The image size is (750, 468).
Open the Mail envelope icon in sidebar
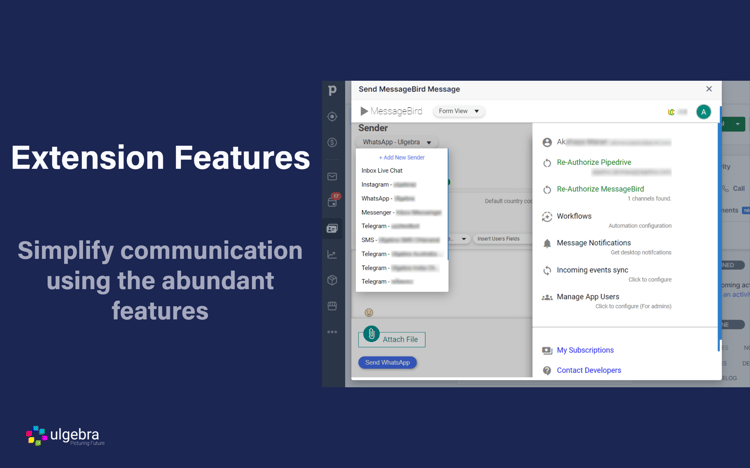[332, 177]
